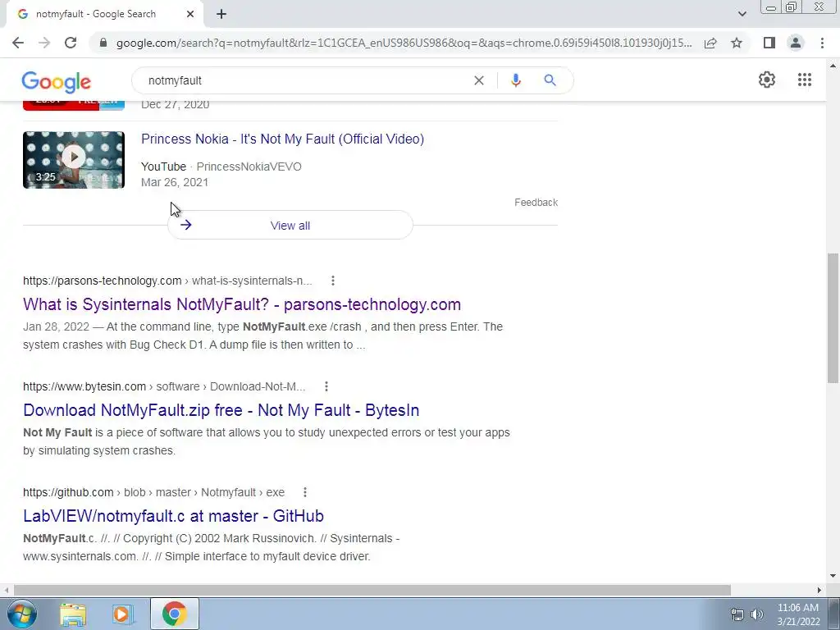
Task: Click the scroll down arrow
Action: tap(833, 577)
